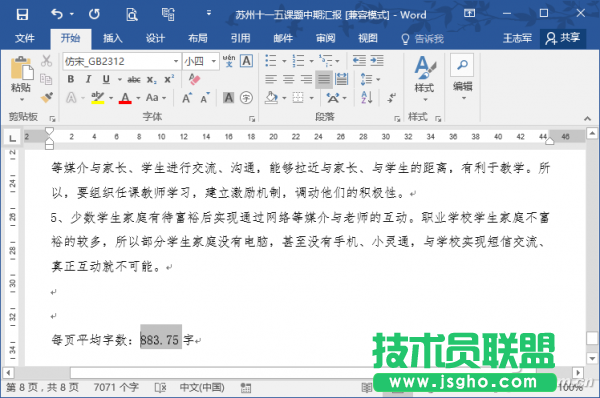Align text right
This screenshot has height=398, width=600.
point(306,79)
